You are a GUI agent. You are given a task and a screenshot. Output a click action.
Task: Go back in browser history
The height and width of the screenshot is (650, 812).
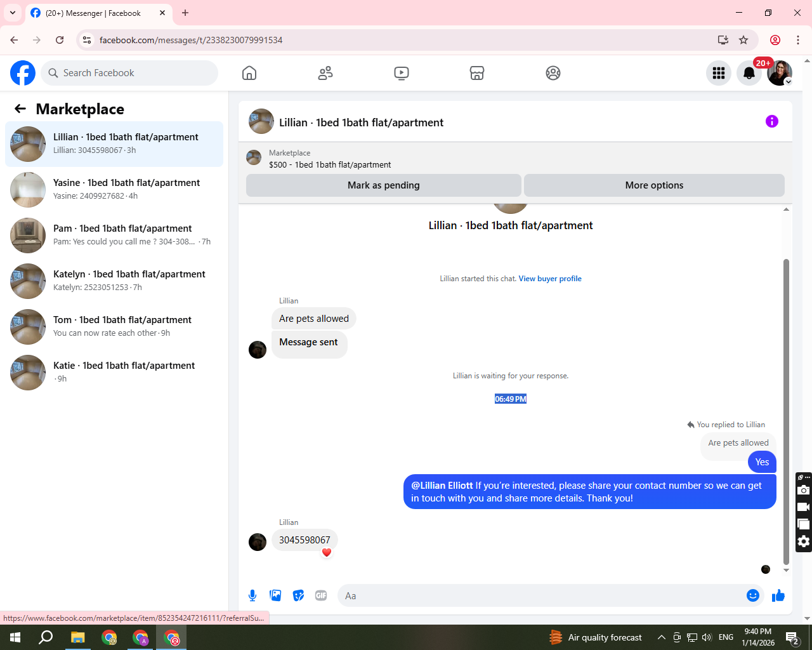coord(14,40)
